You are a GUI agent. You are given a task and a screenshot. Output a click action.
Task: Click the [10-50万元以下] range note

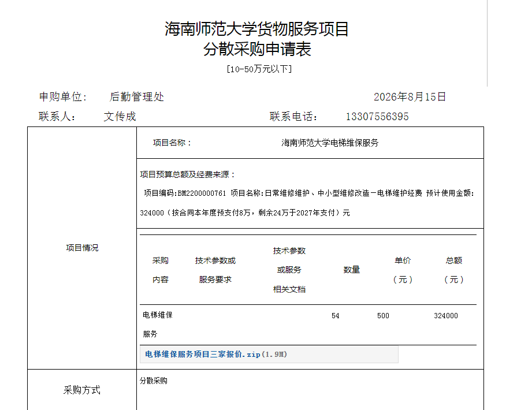pyautogui.click(x=259, y=69)
